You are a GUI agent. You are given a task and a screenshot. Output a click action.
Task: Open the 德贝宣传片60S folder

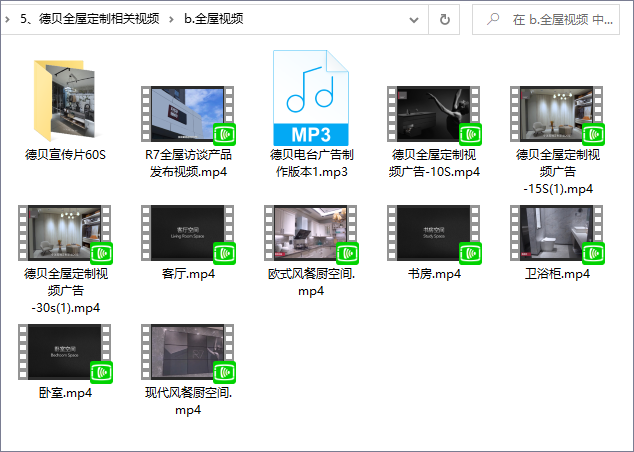coord(65,102)
